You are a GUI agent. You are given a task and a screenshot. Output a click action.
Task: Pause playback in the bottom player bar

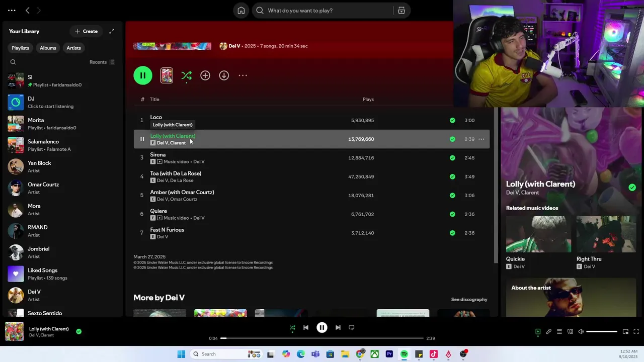pyautogui.click(x=322, y=327)
